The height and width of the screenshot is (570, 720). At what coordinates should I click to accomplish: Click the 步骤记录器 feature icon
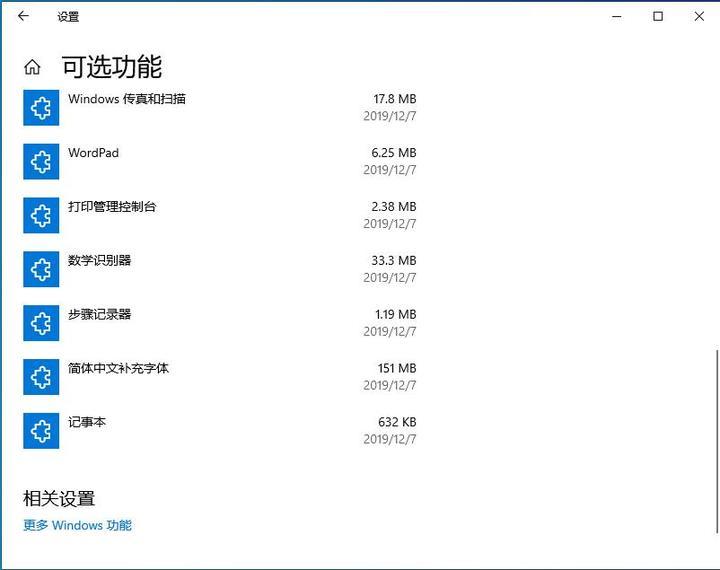[41, 323]
